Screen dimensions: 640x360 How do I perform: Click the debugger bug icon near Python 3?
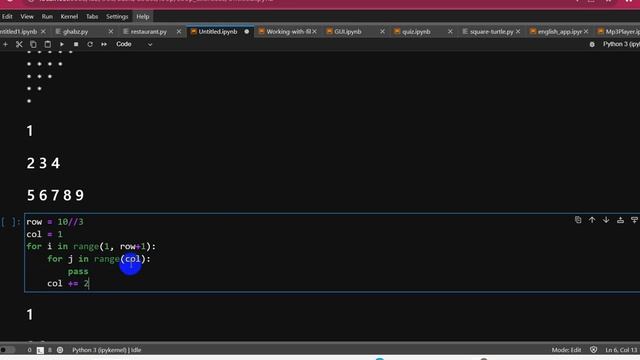click(x=592, y=44)
